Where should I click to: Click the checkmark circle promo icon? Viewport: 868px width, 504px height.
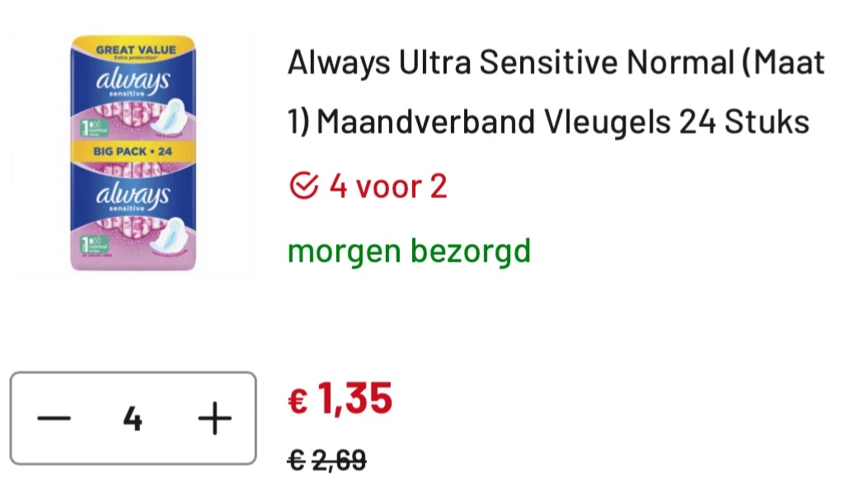[x=303, y=188]
